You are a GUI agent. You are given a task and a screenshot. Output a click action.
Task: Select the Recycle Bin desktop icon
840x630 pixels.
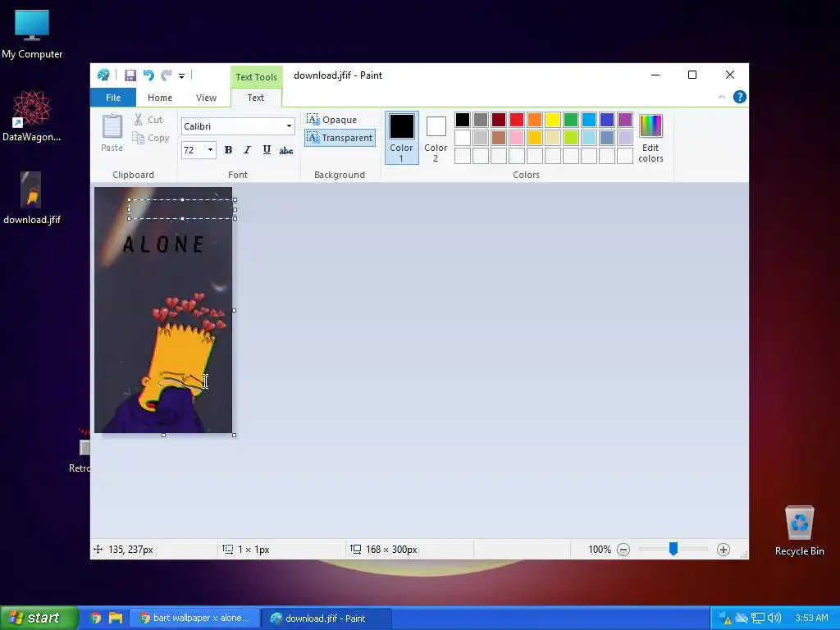pos(799,531)
